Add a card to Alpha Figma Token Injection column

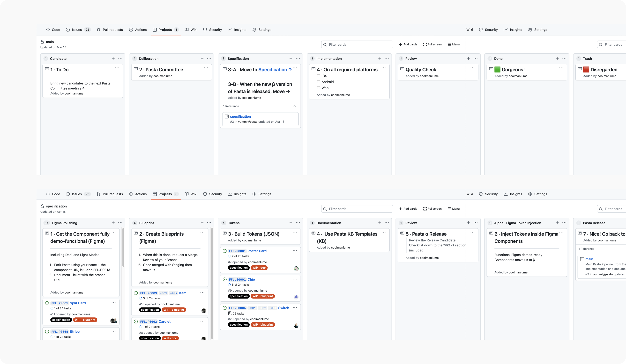coord(557,223)
